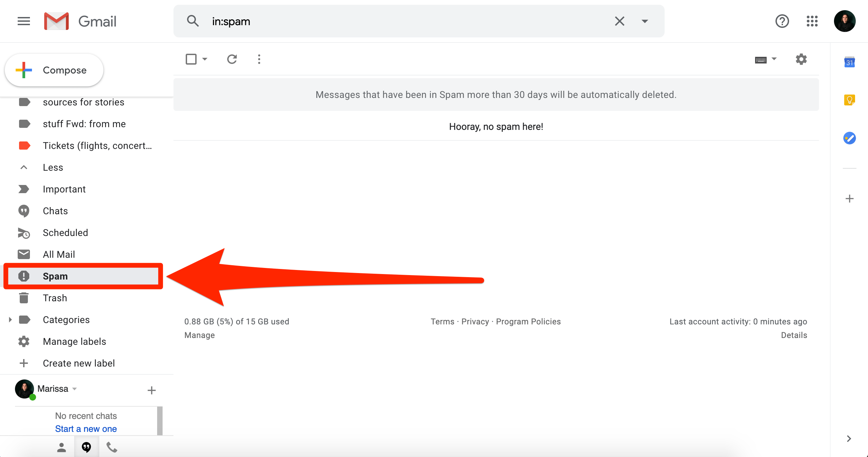Open the All Mail folder
Screen dimensions: 868x457
click(59, 254)
